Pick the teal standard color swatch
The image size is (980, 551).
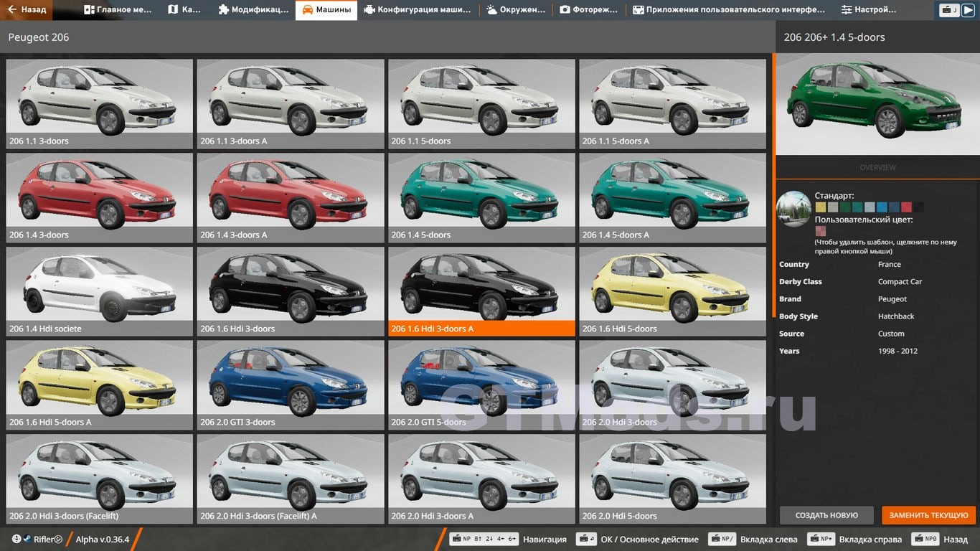click(857, 207)
